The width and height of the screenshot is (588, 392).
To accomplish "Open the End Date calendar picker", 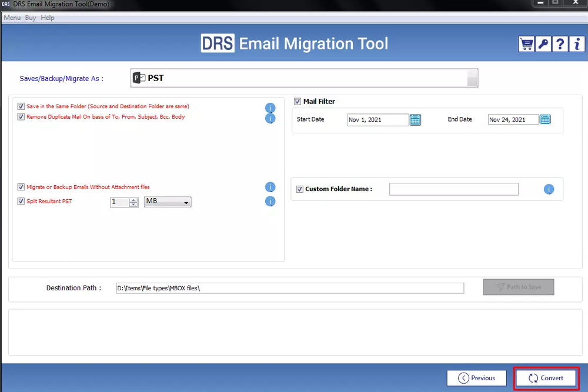I will [545, 119].
